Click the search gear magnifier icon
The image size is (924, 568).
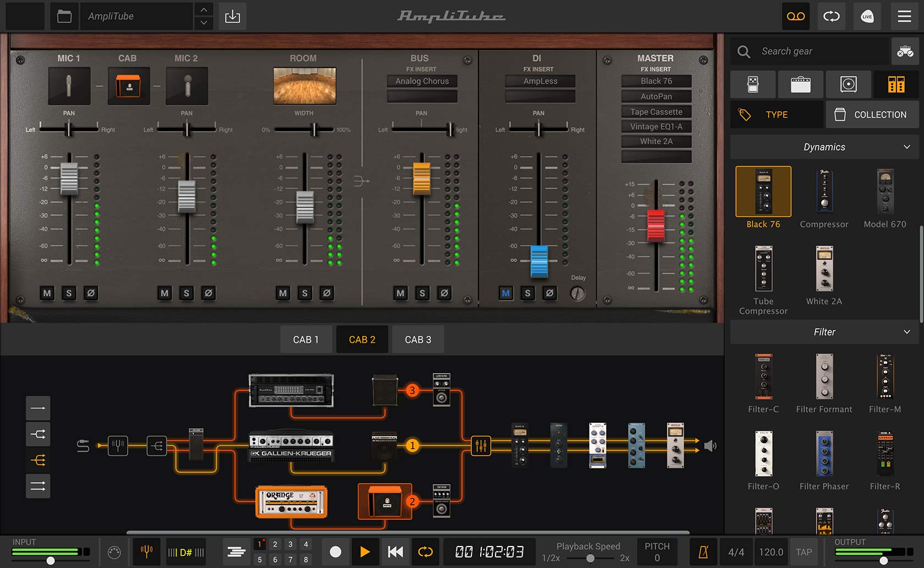[x=744, y=52]
